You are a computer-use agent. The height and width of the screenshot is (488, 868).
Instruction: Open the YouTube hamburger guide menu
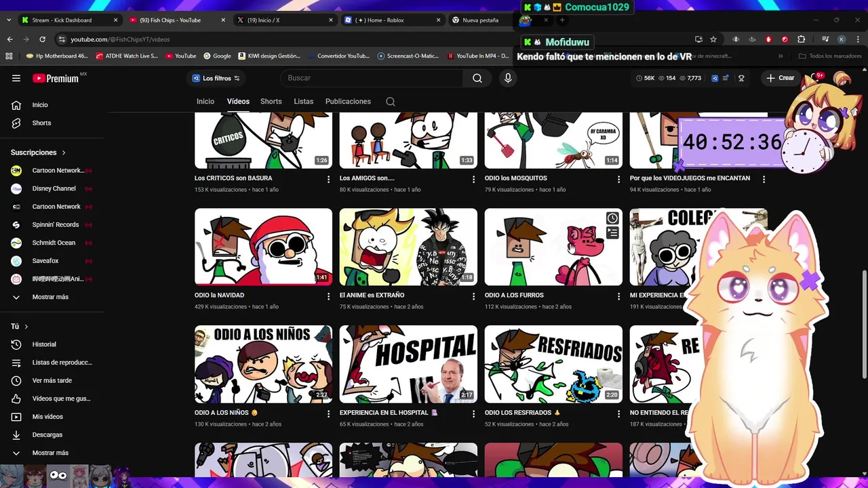pos(16,78)
